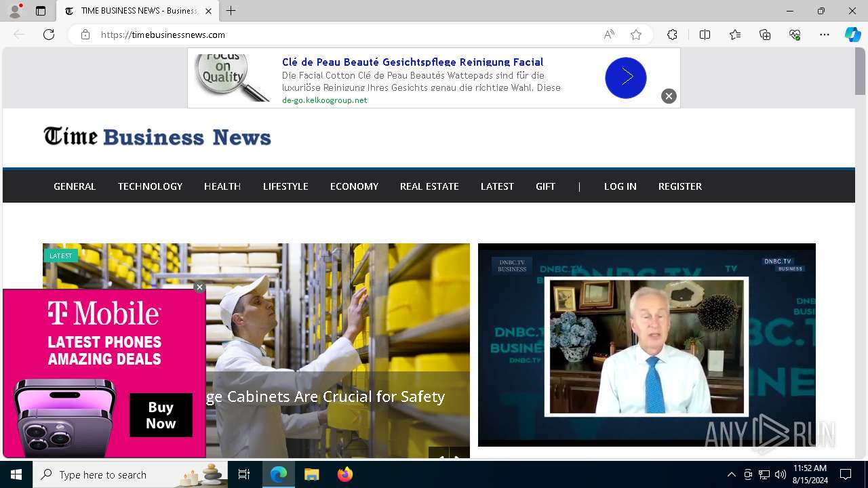Add this page to favorites
The height and width of the screenshot is (488, 868).
(x=636, y=35)
